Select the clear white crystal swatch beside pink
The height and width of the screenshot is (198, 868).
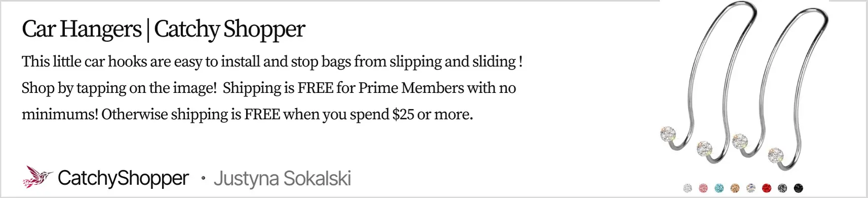pos(688,188)
